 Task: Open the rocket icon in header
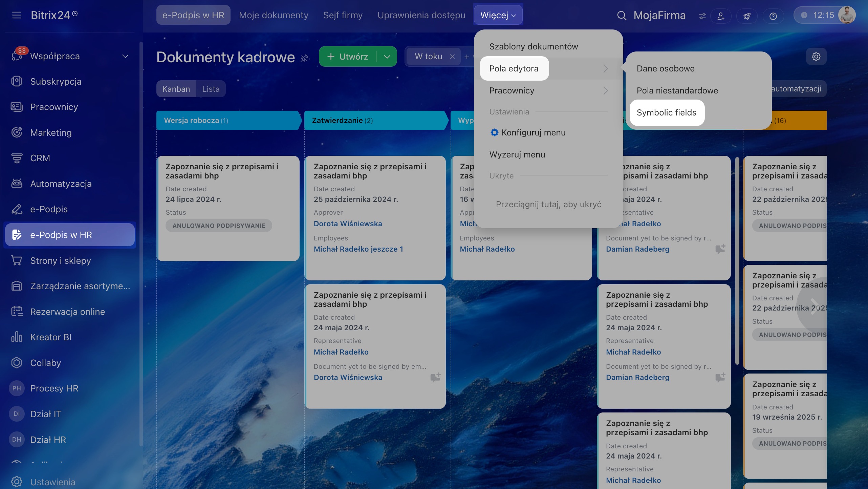tap(747, 16)
